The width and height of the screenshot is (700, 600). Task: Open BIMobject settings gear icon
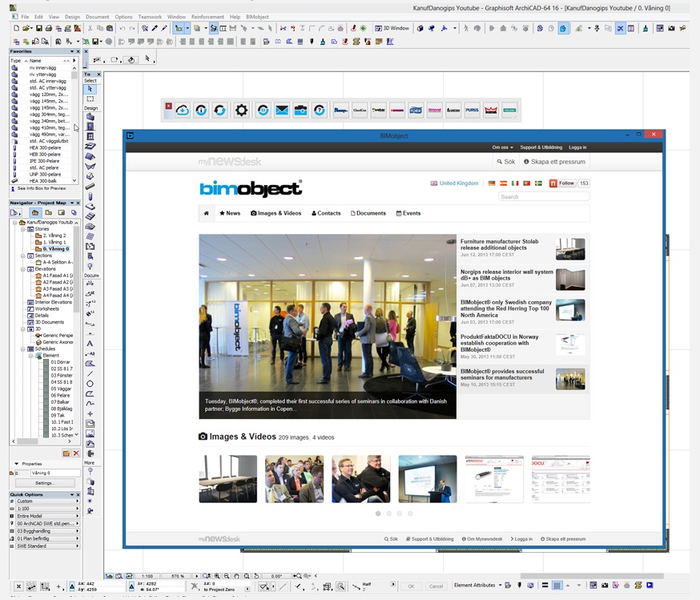(242, 110)
